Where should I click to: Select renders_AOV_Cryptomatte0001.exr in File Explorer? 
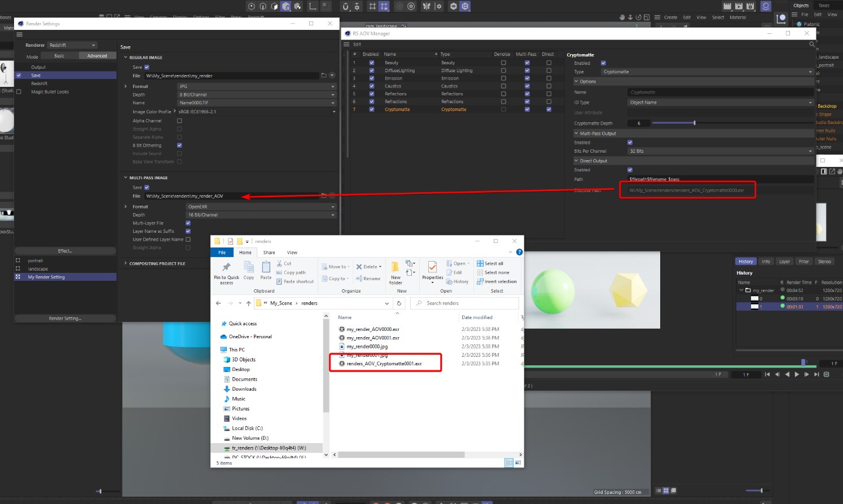(385, 363)
